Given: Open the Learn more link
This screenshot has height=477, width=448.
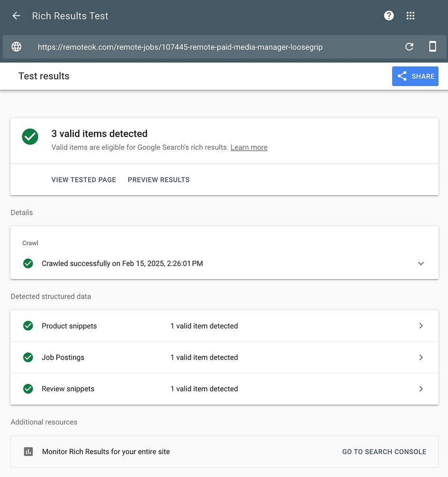Looking at the screenshot, I should [x=249, y=147].
